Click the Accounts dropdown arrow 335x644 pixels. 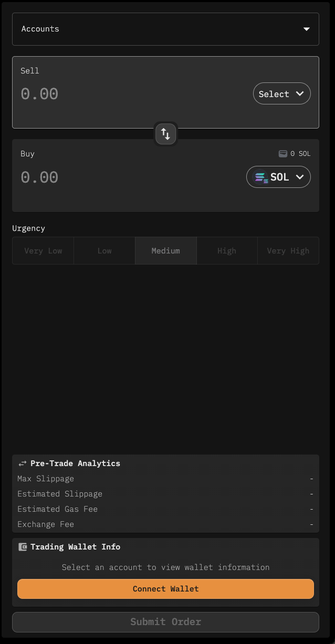click(307, 29)
